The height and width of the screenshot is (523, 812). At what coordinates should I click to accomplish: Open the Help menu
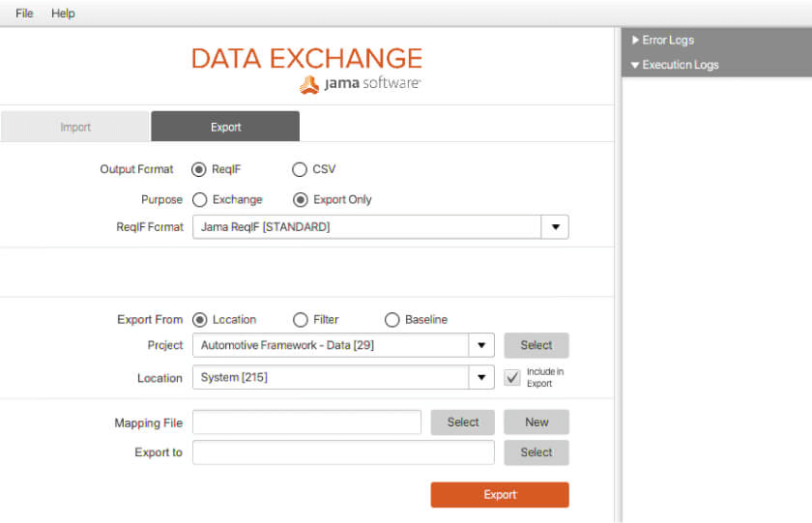[63, 14]
